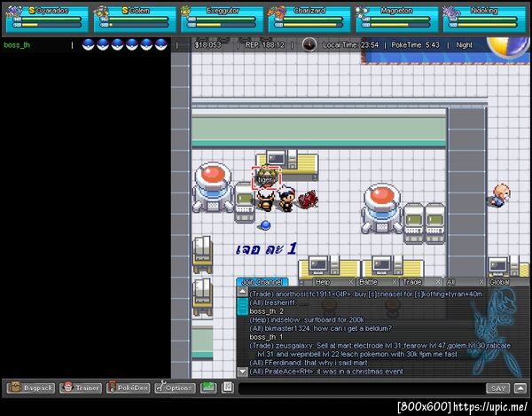Click the Night status label
The height and width of the screenshot is (416, 532).
point(464,44)
